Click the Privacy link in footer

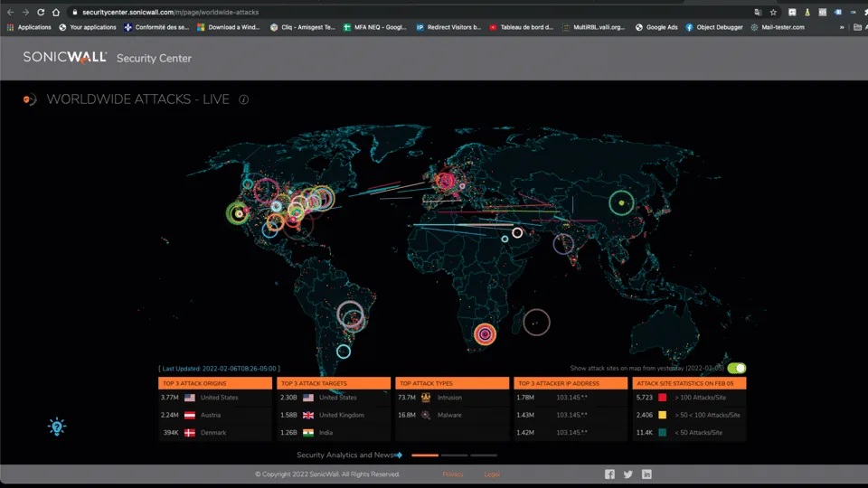click(453, 474)
